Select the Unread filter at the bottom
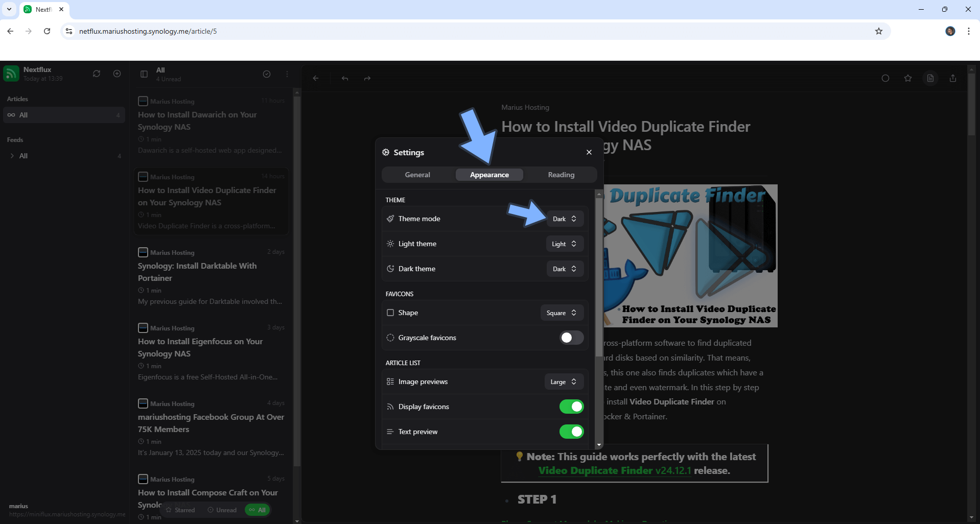The image size is (980, 524). point(222,510)
